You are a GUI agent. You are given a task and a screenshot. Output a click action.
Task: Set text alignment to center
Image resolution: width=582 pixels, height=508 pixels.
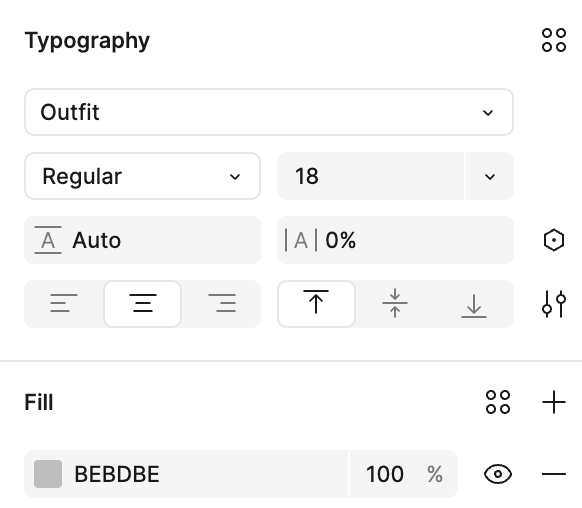point(143,304)
